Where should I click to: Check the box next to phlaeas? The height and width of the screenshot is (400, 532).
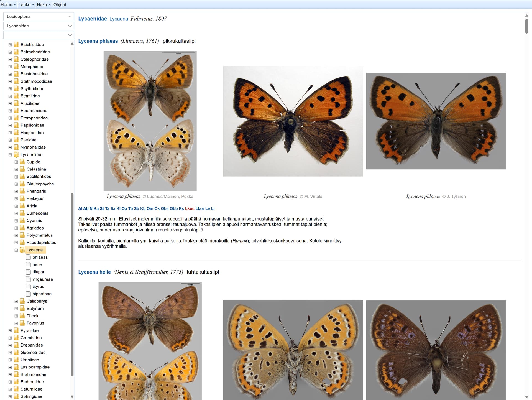28,257
